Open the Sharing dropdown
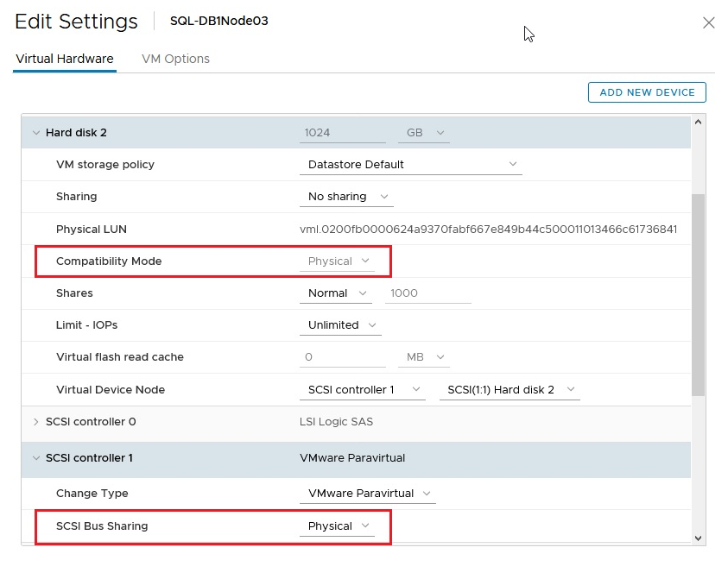The image size is (728, 579). 347,197
